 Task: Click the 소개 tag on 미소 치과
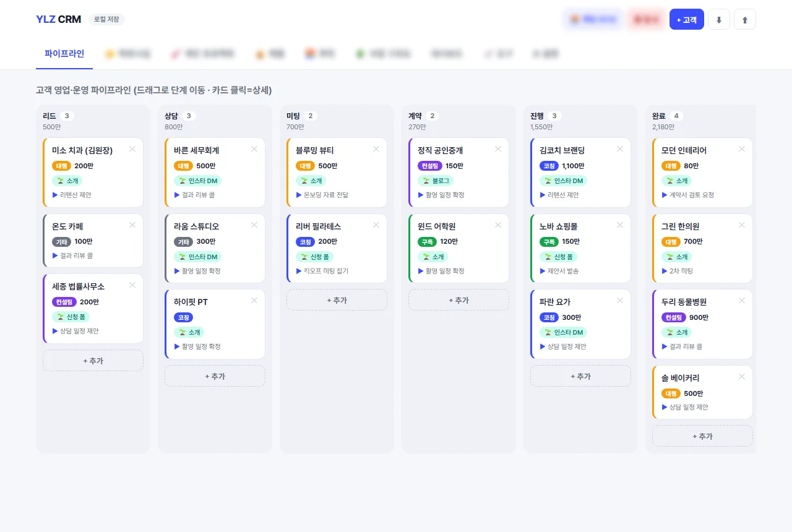click(x=67, y=181)
